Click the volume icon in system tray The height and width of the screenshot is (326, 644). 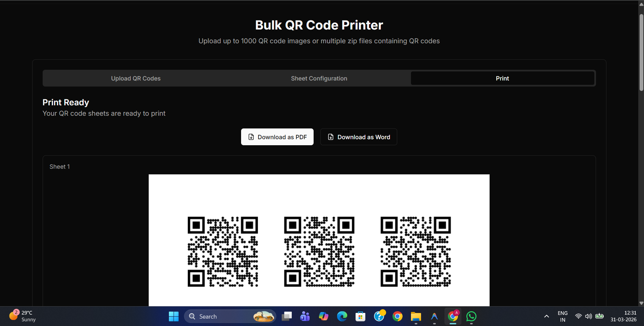[x=589, y=316]
